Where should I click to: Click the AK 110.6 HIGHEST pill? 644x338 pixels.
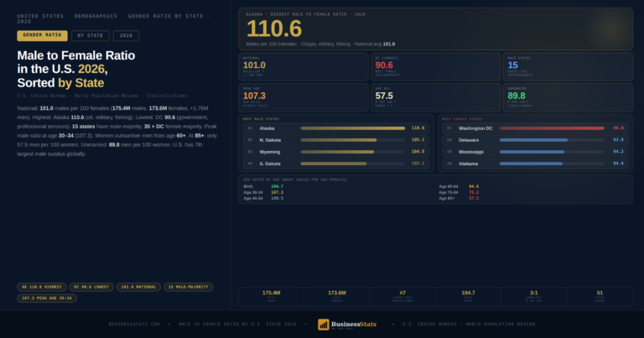(41, 287)
